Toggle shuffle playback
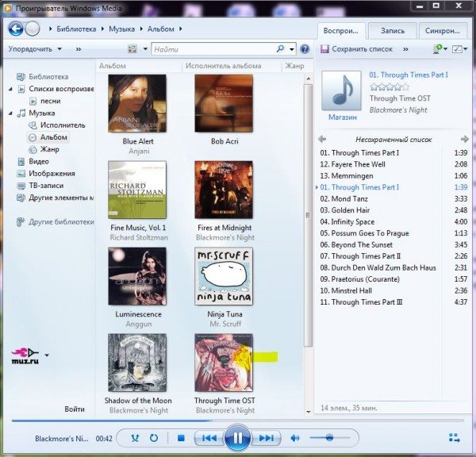The width and height of the screenshot is (476, 457). tap(135, 438)
